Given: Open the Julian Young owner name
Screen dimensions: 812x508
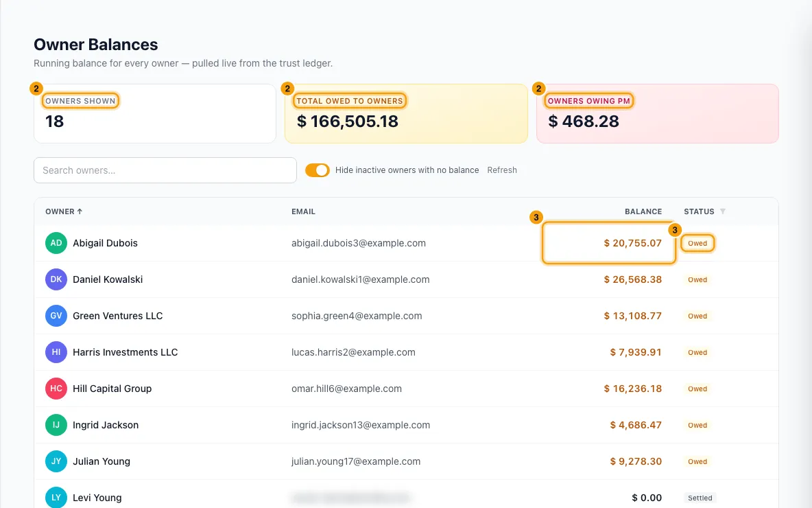Looking at the screenshot, I should [101, 461].
